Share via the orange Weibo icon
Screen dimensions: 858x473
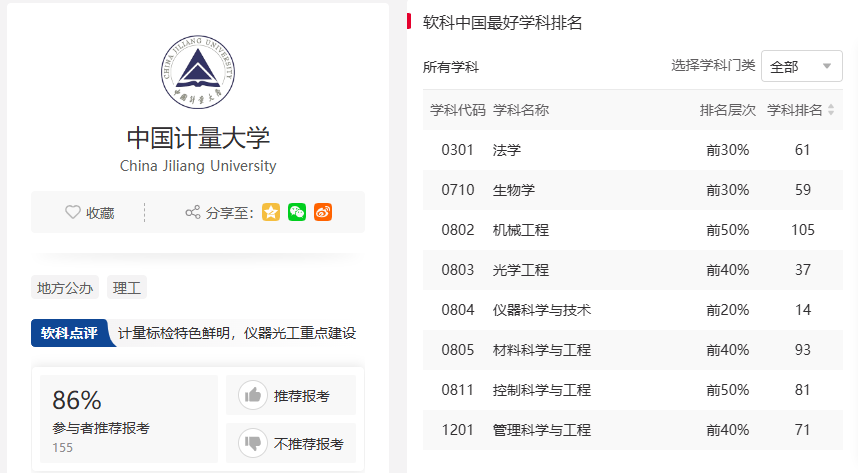pos(322,212)
